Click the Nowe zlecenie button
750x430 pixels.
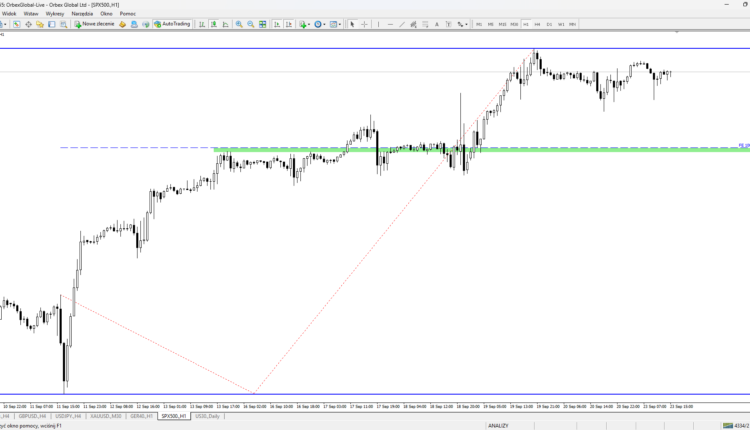(x=94, y=24)
